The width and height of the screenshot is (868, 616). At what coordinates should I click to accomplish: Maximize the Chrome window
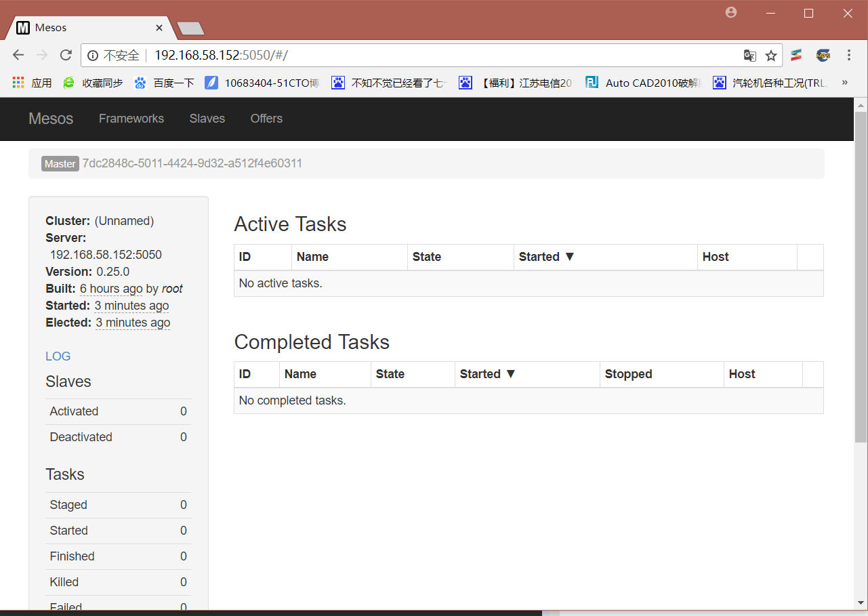click(x=808, y=13)
